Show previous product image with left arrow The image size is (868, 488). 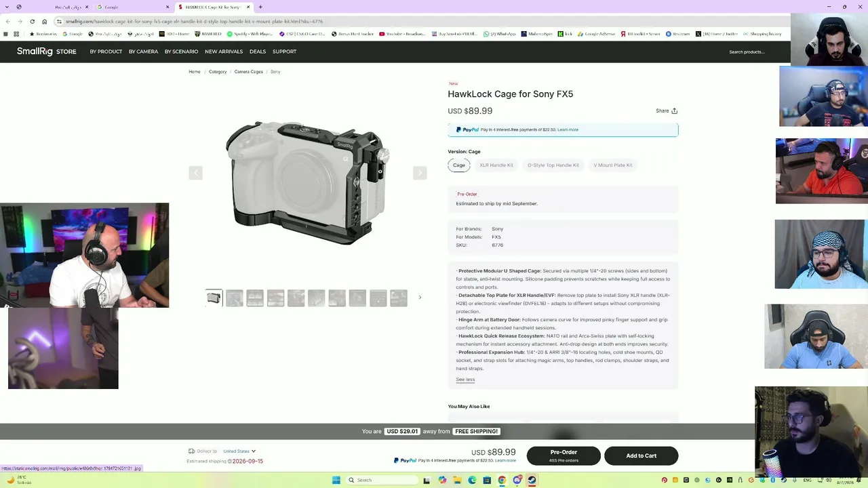click(195, 173)
